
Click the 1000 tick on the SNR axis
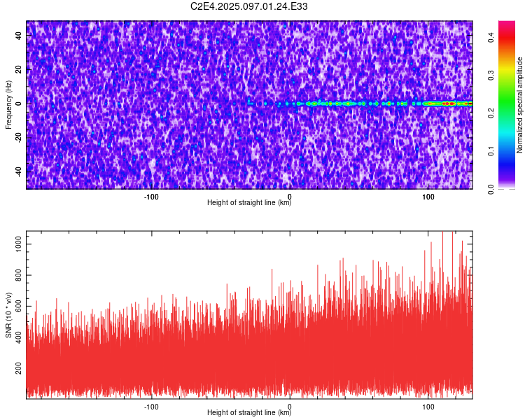19,244
